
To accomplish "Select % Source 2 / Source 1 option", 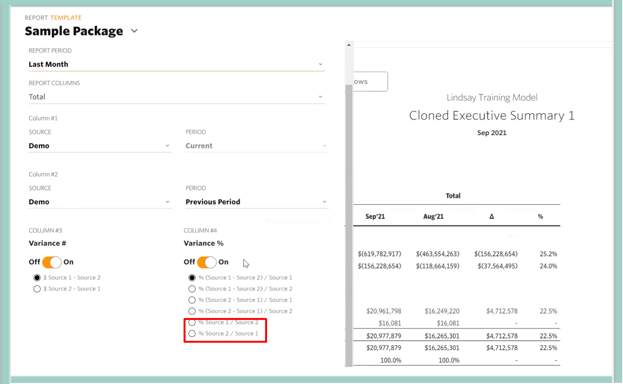I will click(192, 334).
